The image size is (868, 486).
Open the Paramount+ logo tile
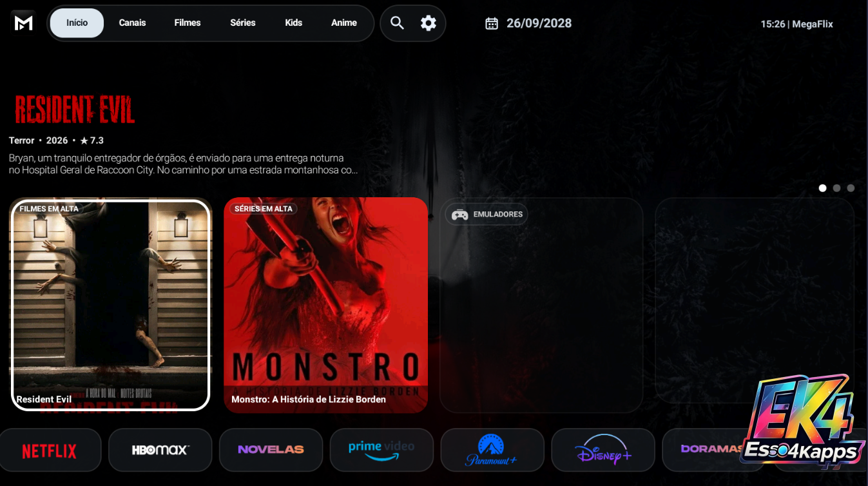pyautogui.click(x=492, y=450)
